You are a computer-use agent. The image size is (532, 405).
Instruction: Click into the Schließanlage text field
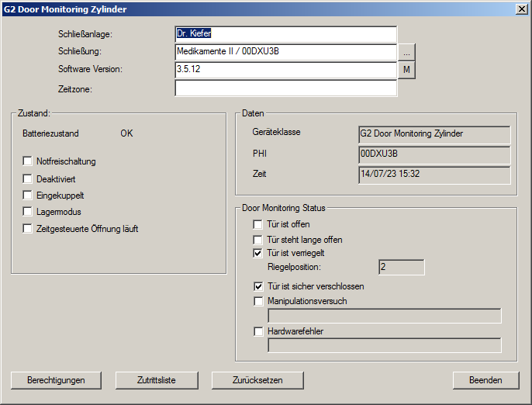coord(285,34)
